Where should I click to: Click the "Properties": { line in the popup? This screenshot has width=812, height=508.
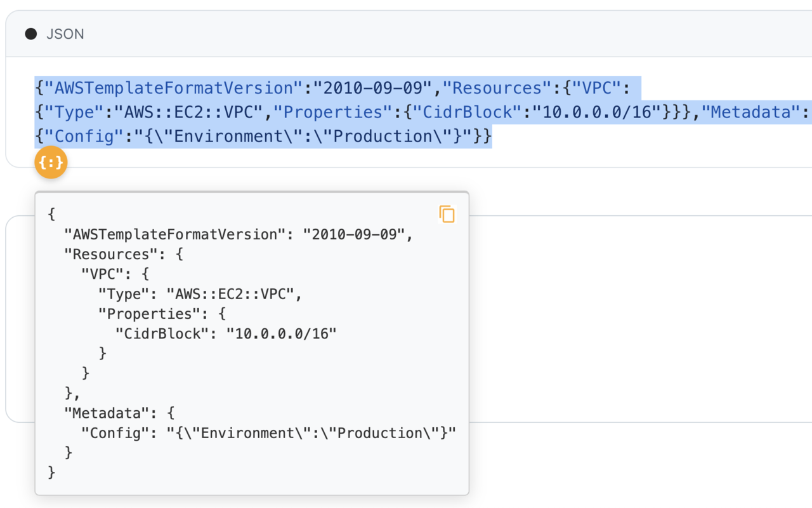(162, 314)
